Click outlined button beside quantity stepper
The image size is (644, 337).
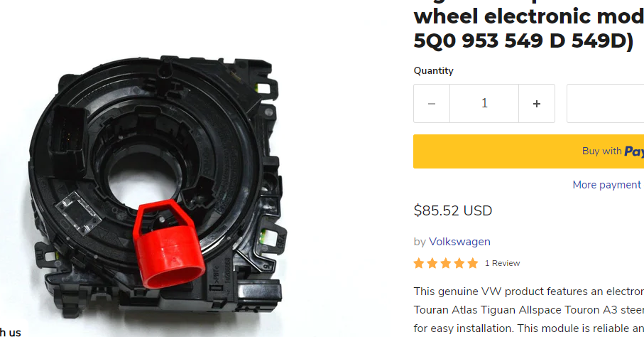(606, 103)
